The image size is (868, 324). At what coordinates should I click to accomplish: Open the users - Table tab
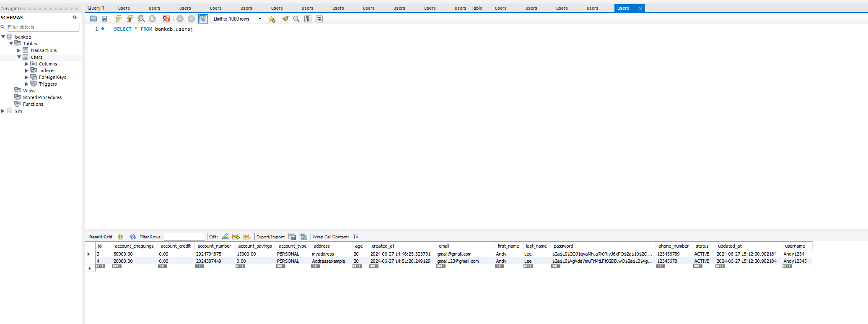click(468, 8)
